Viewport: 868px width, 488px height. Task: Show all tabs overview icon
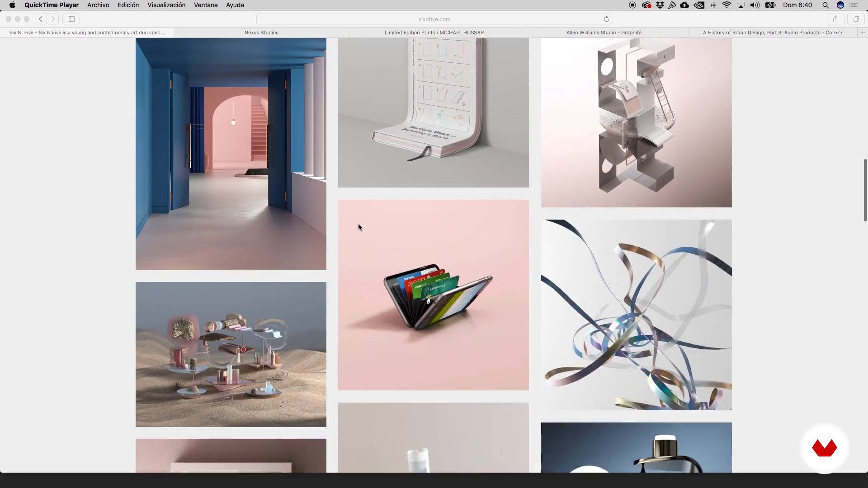coord(856,19)
